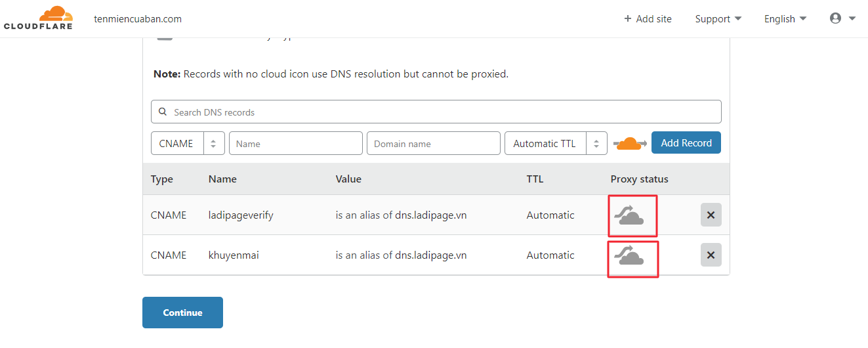Viewport: 868px width, 348px height.
Task: Click the tenmiencuaban.com domain name
Action: pyautogui.click(x=138, y=19)
